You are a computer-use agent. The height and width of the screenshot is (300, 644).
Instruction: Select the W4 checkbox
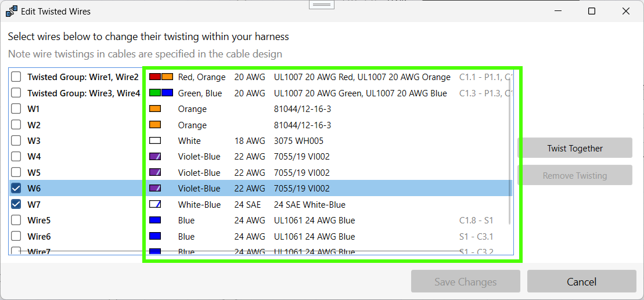coord(16,156)
